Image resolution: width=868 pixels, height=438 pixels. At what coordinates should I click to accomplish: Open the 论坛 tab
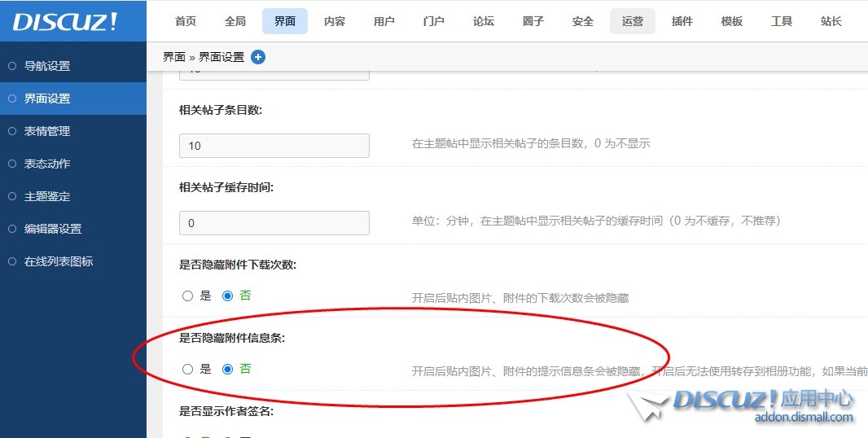point(484,22)
